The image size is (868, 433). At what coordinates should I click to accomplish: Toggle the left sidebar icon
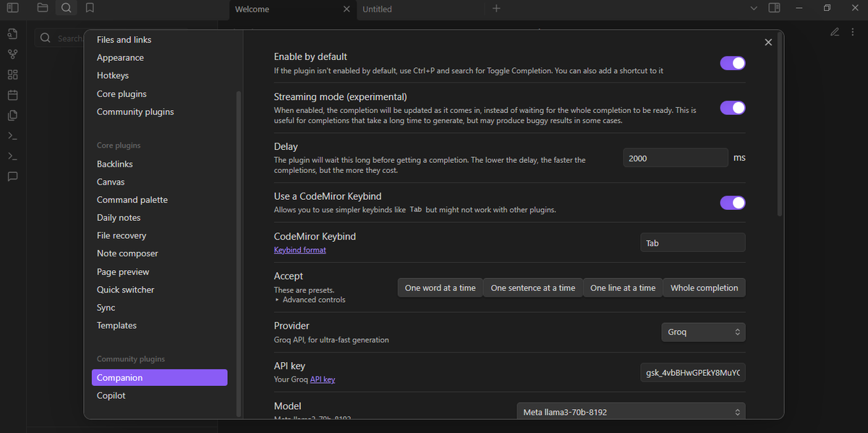[x=12, y=8]
